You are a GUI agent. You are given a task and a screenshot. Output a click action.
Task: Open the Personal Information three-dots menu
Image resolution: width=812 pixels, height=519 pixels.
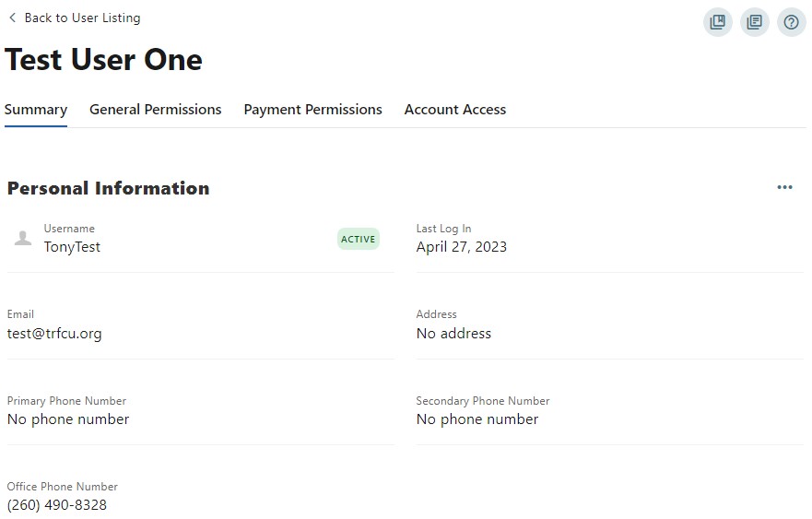tap(784, 187)
